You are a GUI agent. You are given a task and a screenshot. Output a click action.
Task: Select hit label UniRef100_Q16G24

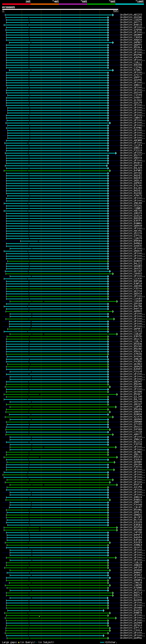point(131,216)
